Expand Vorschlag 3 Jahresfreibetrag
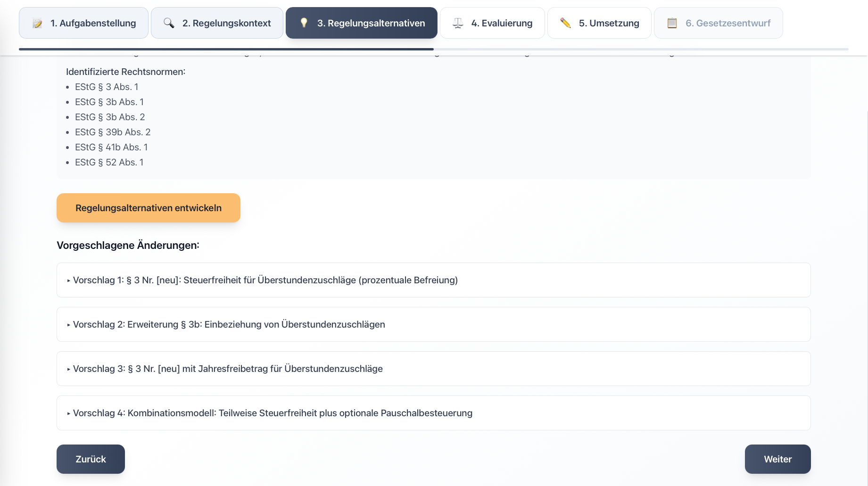The image size is (868, 486). [x=434, y=369]
